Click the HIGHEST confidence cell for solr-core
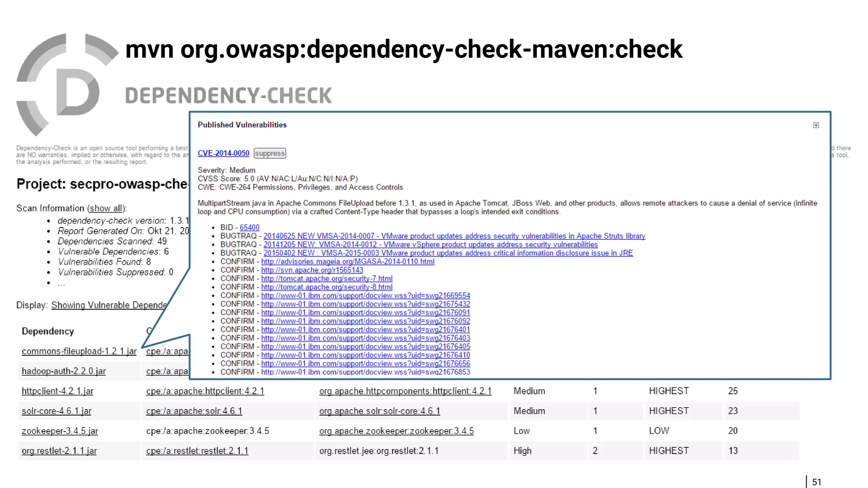868x488 pixels. 669,411
